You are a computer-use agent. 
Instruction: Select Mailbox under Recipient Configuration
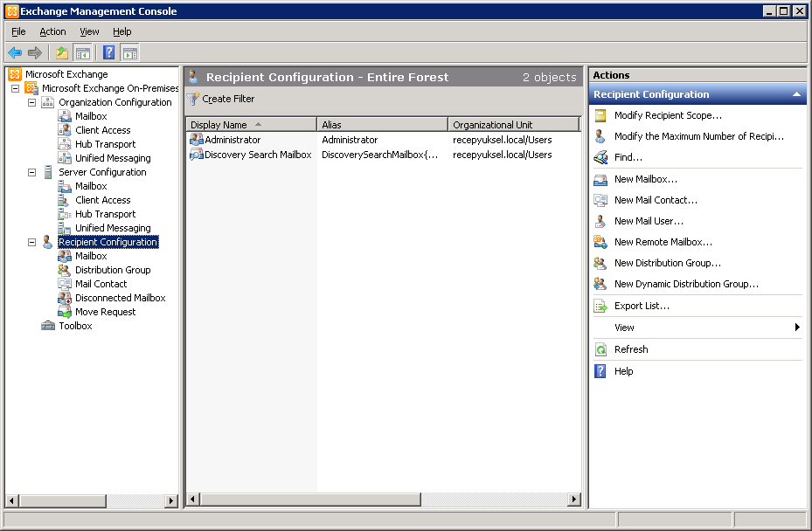pos(91,256)
